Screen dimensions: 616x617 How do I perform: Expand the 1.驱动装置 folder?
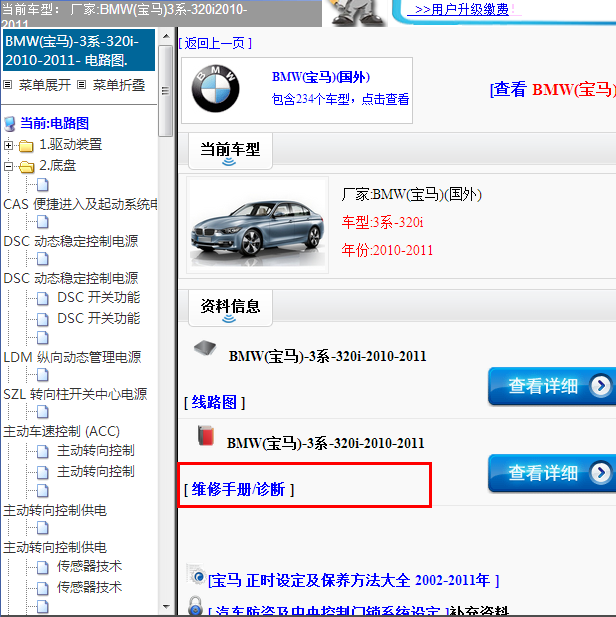[x=8, y=146]
